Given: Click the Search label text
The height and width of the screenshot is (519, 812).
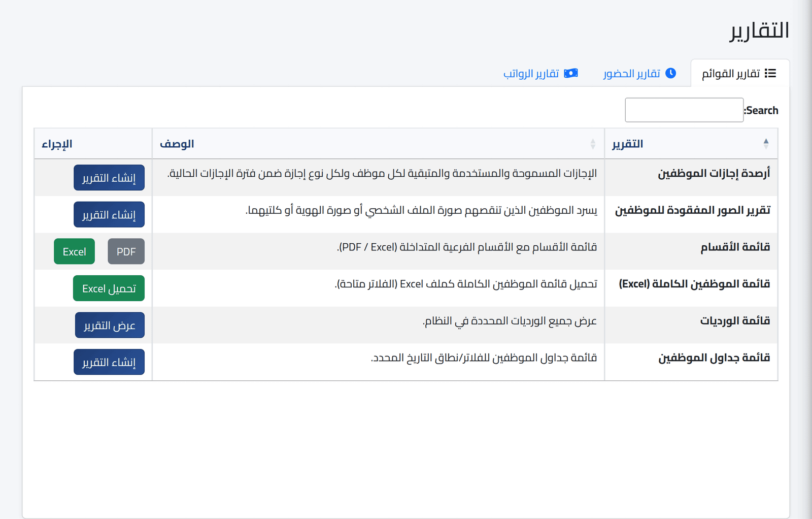Looking at the screenshot, I should tap(761, 110).
